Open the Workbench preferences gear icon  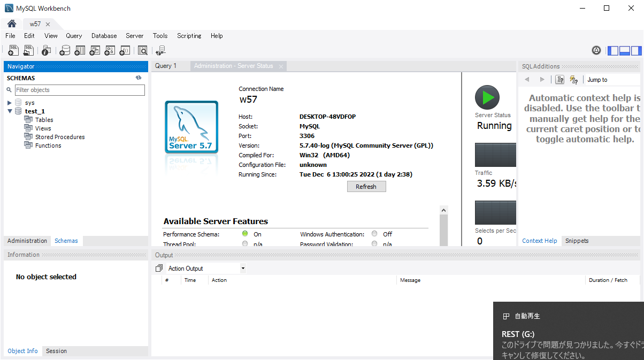[596, 50]
